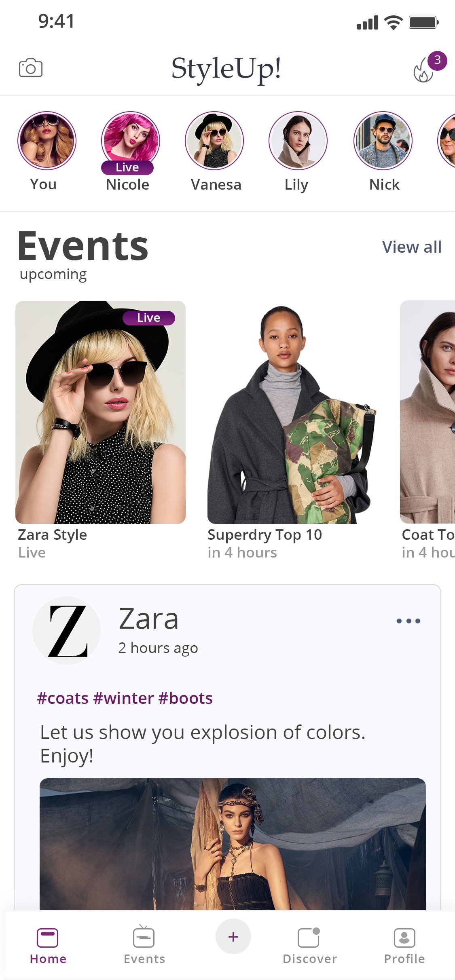Tap the #boots hashtag
The height and width of the screenshot is (980, 455).
(x=186, y=698)
